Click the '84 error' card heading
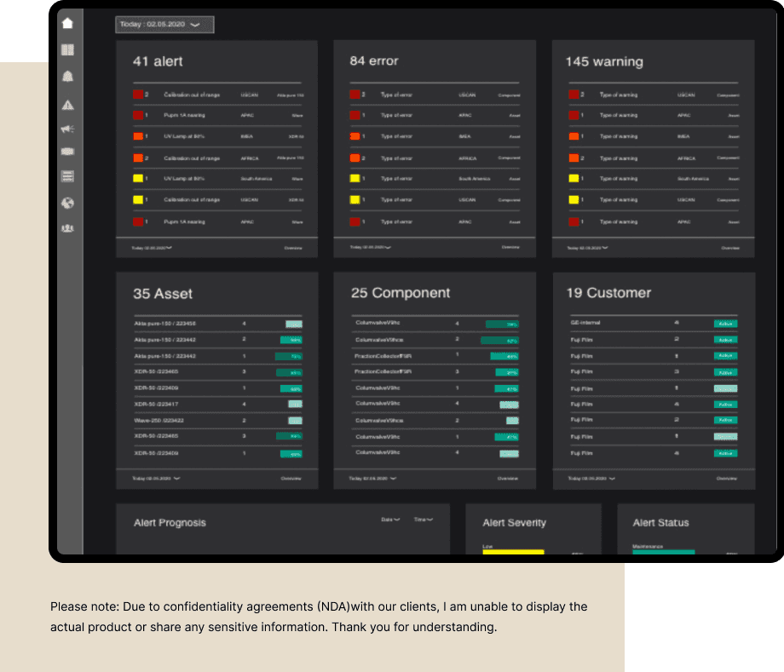The height and width of the screenshot is (672, 784). 374,61
